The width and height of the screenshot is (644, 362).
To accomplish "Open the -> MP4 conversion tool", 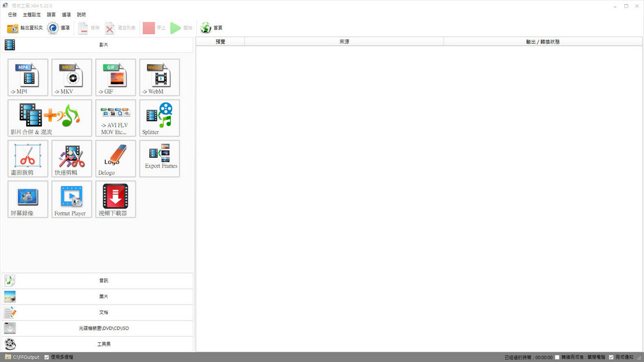I will [28, 77].
